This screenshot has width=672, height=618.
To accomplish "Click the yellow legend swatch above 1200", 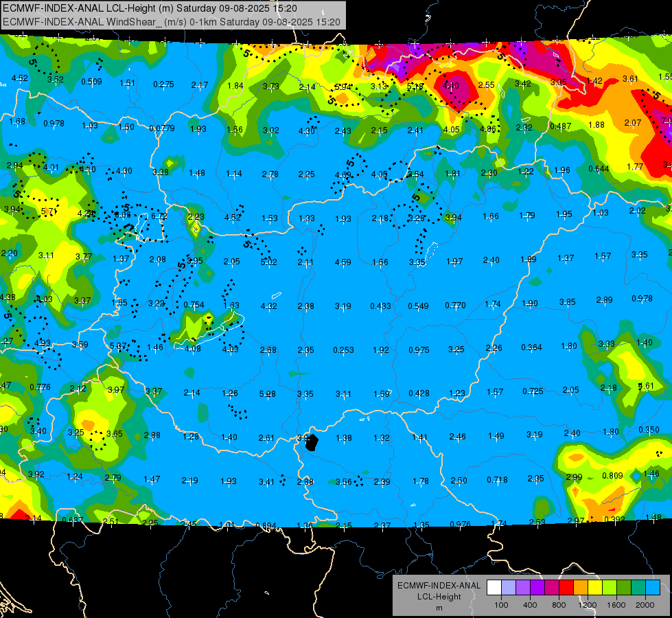I will (595, 588).
